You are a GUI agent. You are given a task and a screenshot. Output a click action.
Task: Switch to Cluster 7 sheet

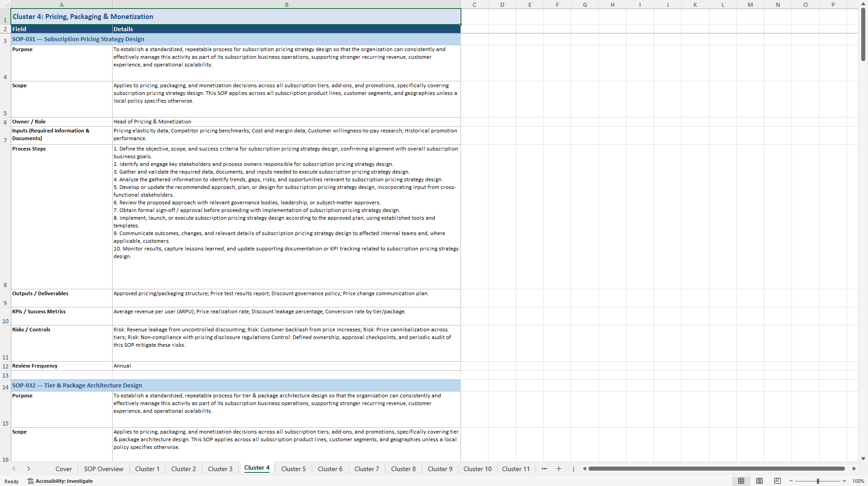pyautogui.click(x=367, y=469)
